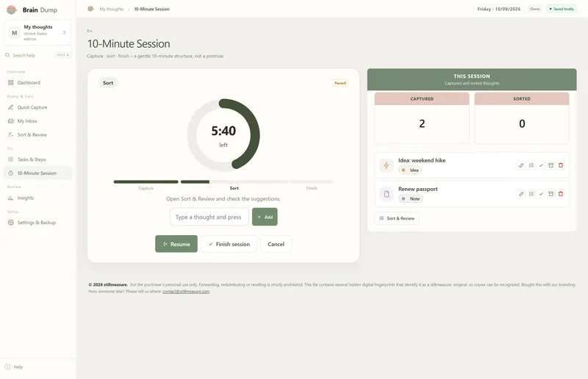The height and width of the screenshot is (379, 588).
Task: Click the Help link in sidebar
Action: point(14,367)
